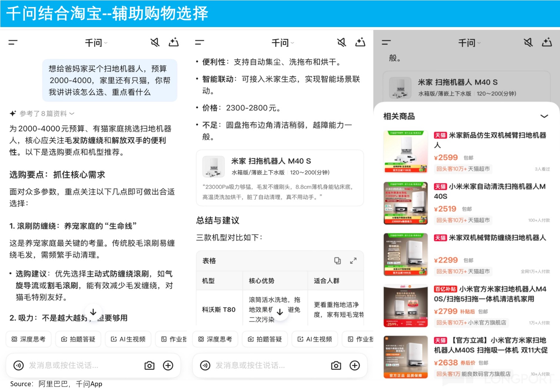560x392 pixels.
Task: Select the AI生视频 chip in the middle panel
Action: 314,339
